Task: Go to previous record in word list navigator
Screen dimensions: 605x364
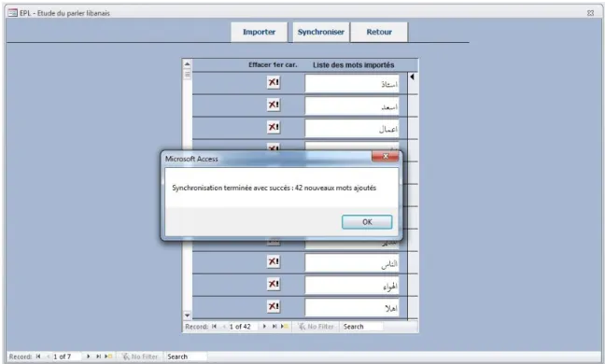Action: (x=223, y=327)
